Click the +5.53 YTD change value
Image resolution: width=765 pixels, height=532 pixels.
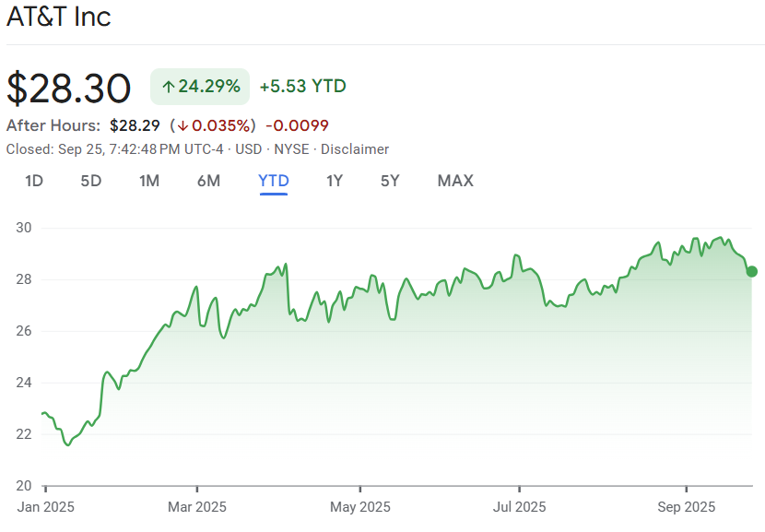coord(302,87)
